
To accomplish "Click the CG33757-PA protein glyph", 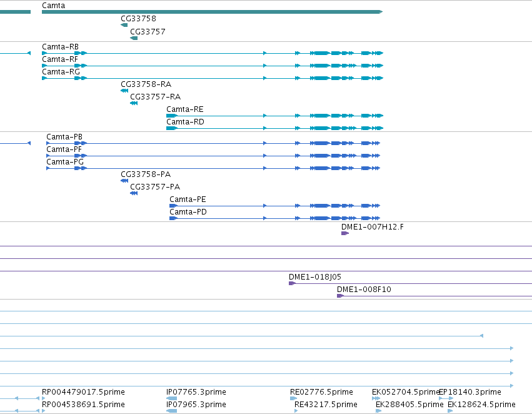I will 134,193.
